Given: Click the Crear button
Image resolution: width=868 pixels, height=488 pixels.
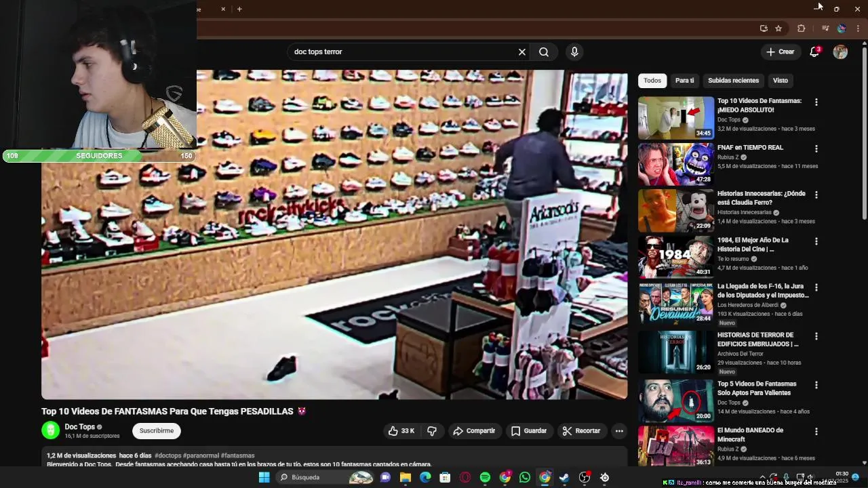Looking at the screenshot, I should tap(780, 52).
